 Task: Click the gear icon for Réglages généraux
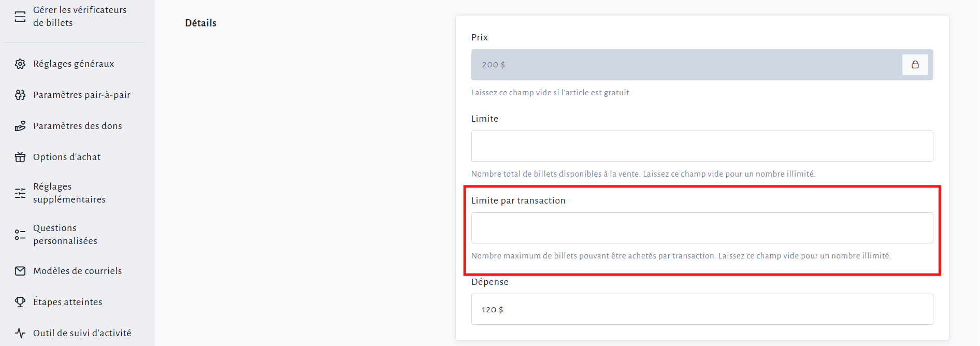tap(20, 64)
